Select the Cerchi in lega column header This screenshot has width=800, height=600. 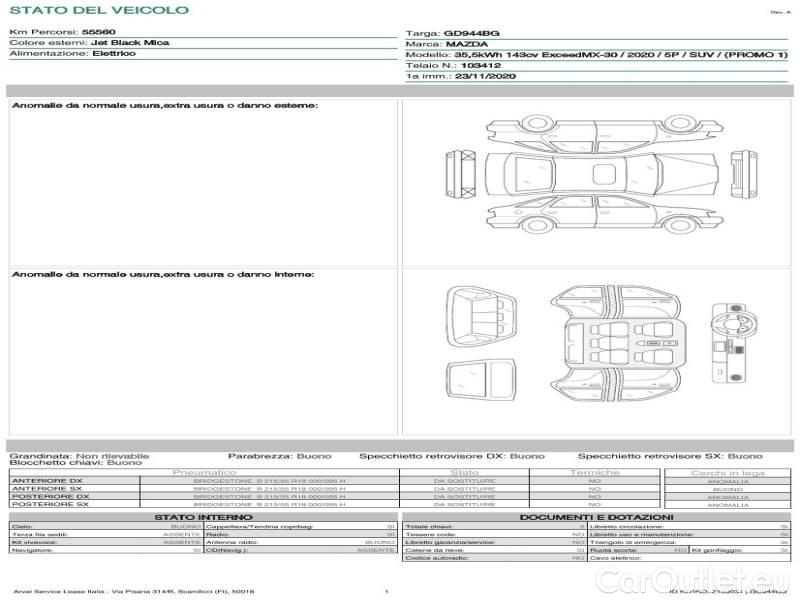(x=727, y=472)
